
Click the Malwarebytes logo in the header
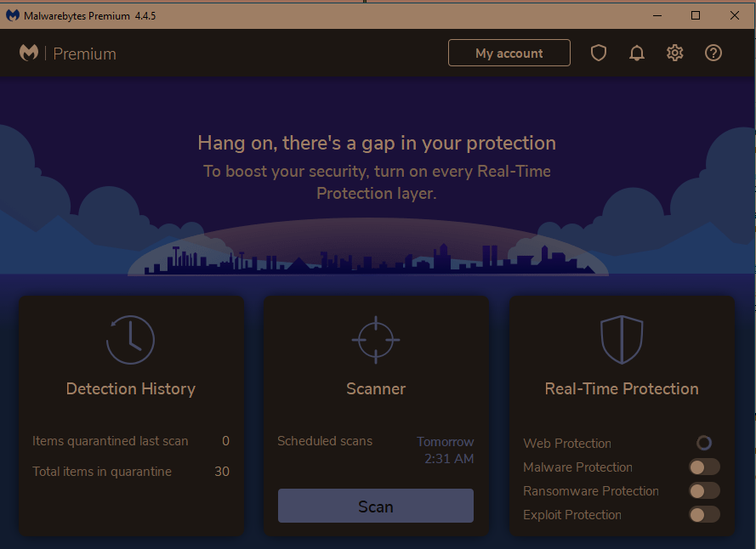tap(29, 53)
